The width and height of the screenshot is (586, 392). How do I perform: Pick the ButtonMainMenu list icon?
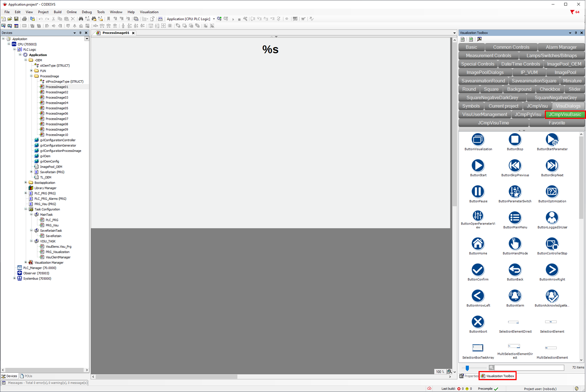[x=515, y=218]
